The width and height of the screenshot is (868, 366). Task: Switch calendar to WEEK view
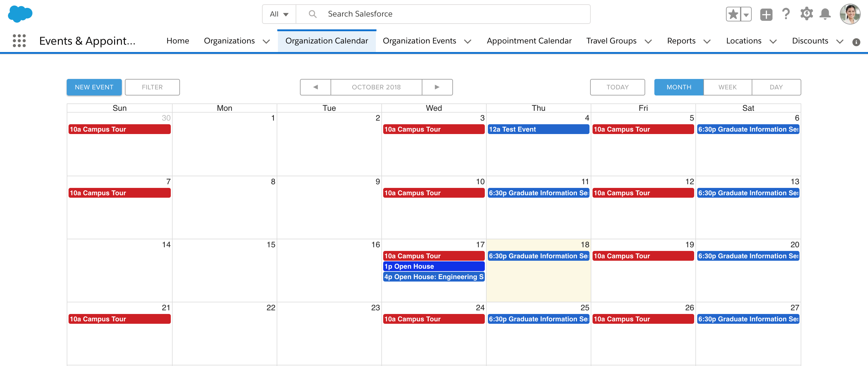point(727,87)
